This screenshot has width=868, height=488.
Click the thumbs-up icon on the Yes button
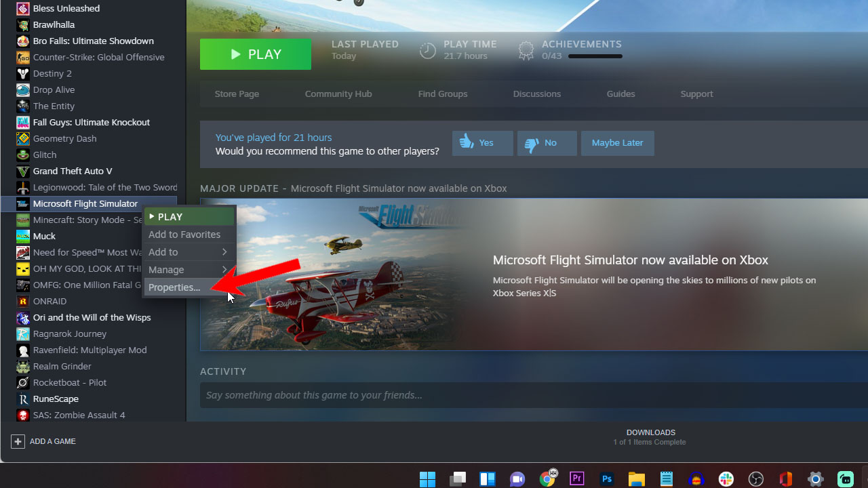[x=467, y=142]
